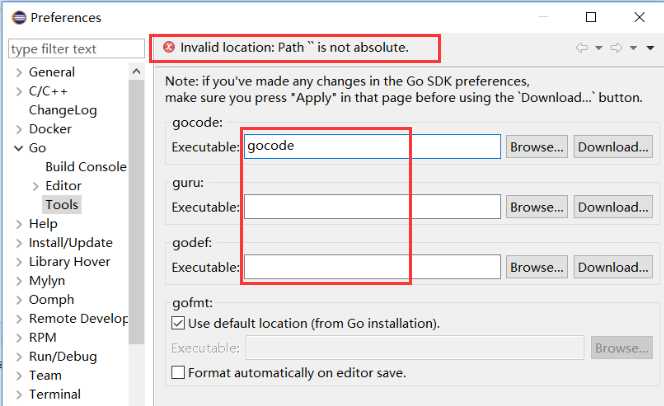This screenshot has height=406, width=664.
Task: Collapse the Go preferences tree node
Action: tap(18, 148)
